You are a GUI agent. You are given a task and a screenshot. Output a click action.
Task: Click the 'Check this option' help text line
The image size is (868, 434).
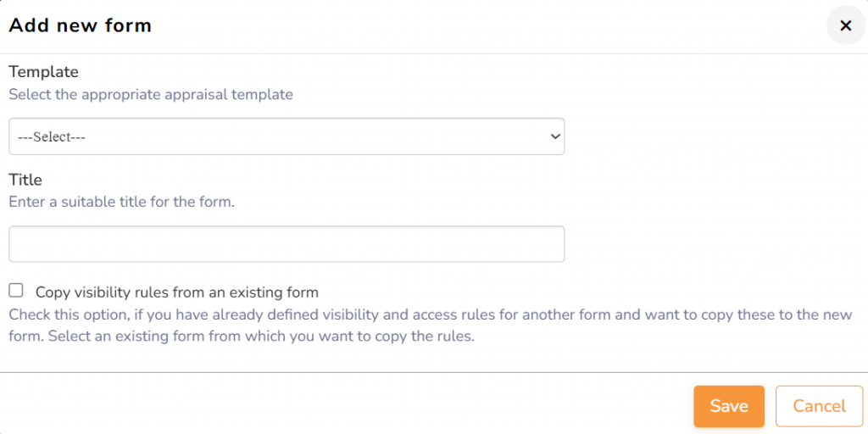click(430, 314)
